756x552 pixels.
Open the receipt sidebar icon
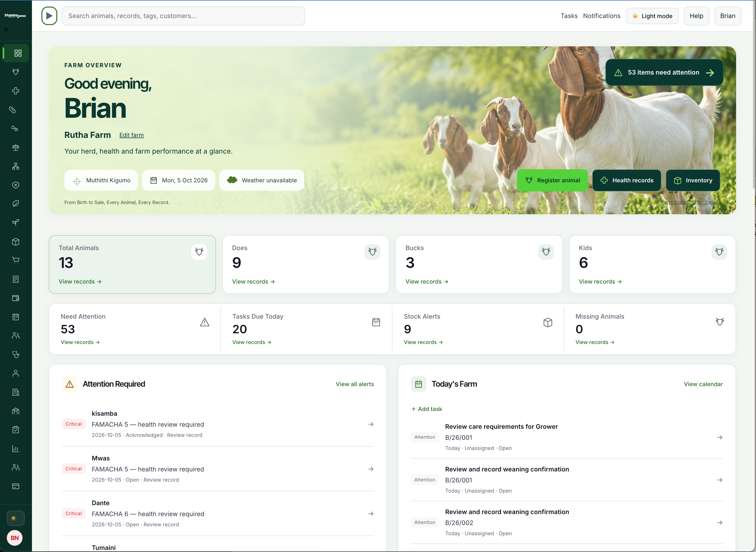16,279
